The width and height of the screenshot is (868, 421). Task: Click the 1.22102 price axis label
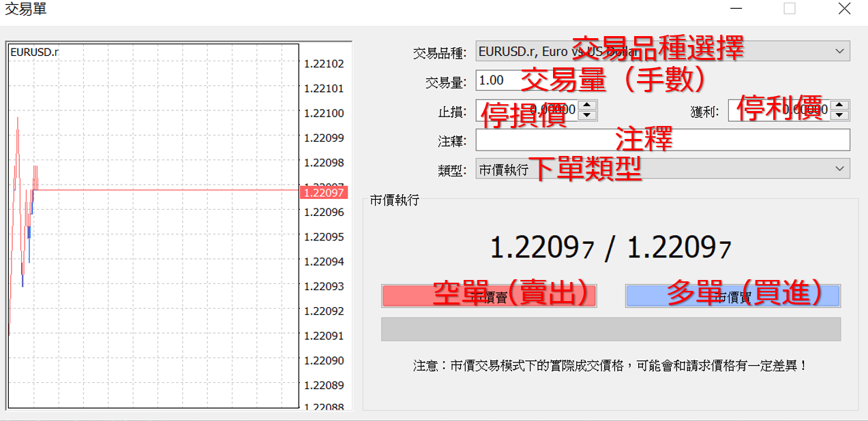pyautogui.click(x=324, y=64)
